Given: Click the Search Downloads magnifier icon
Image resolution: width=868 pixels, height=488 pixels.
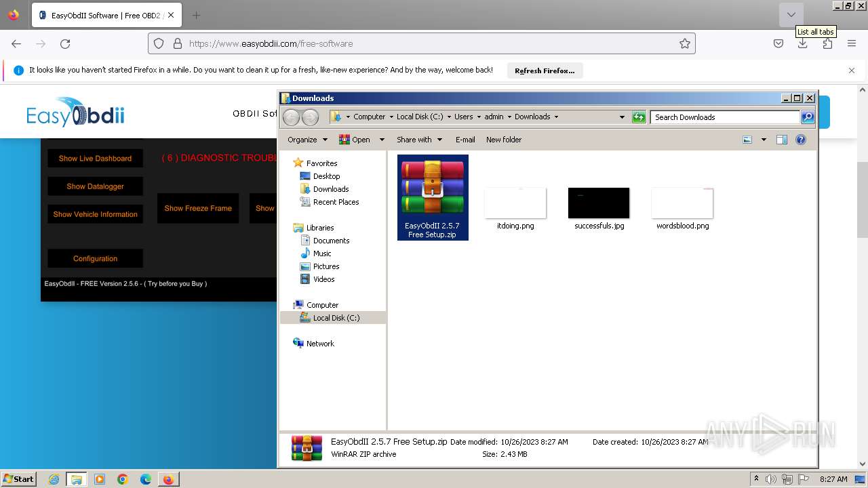Looking at the screenshot, I should (x=807, y=117).
